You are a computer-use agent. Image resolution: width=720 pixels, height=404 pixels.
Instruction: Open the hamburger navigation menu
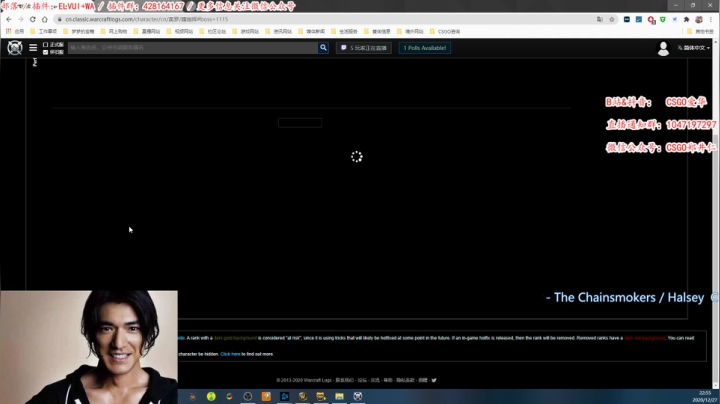(x=33, y=48)
